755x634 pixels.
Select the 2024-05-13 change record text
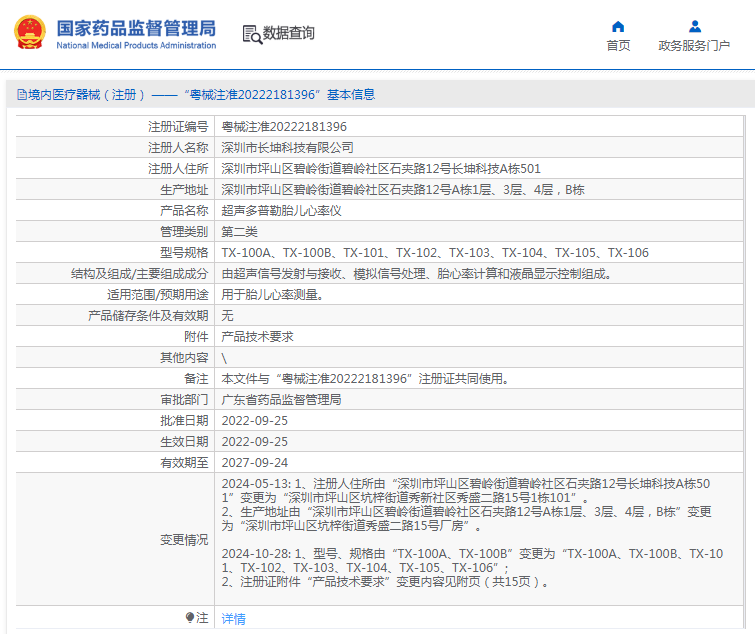point(466,505)
